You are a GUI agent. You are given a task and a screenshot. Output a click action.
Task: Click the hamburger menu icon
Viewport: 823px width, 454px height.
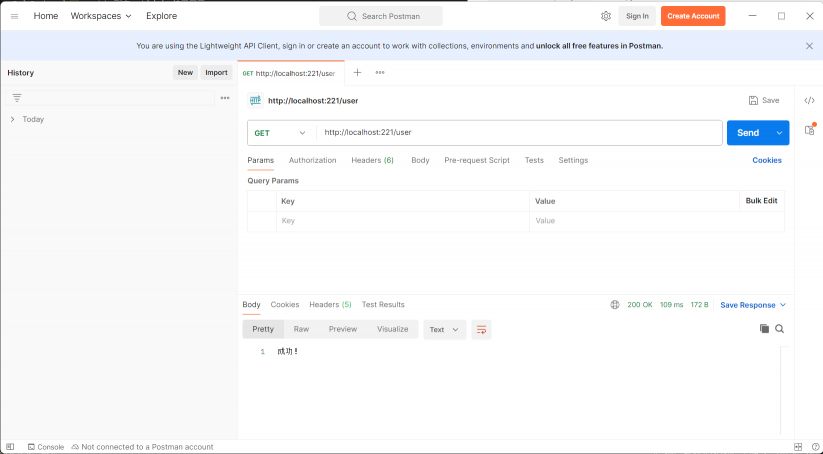(x=14, y=16)
